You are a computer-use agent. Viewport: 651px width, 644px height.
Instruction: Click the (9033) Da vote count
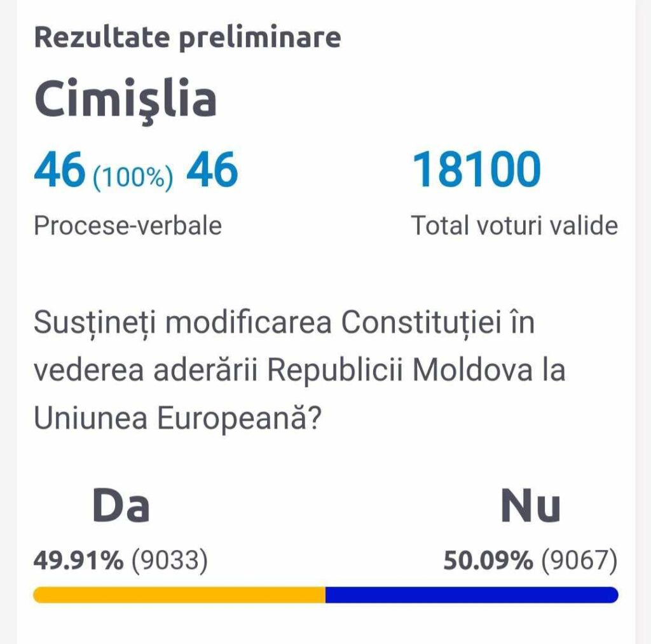point(169,561)
